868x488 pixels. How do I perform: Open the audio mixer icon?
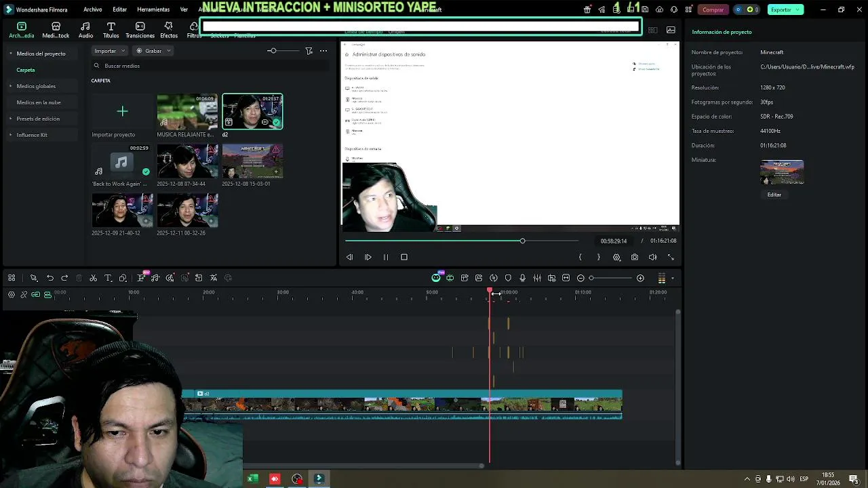point(537,278)
